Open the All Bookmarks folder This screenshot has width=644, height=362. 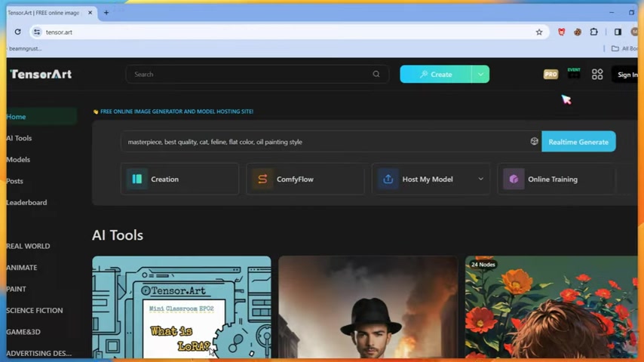click(624, 48)
